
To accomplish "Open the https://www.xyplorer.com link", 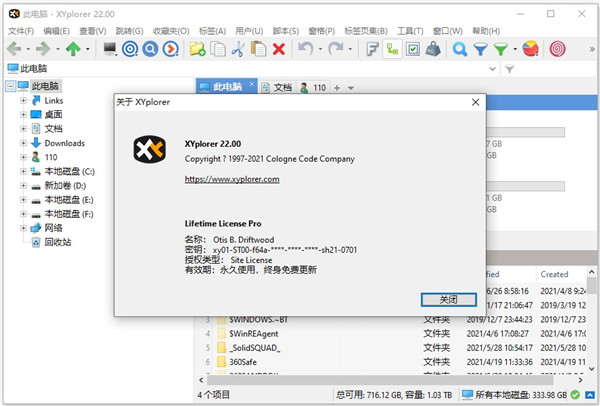I will click(x=232, y=179).
